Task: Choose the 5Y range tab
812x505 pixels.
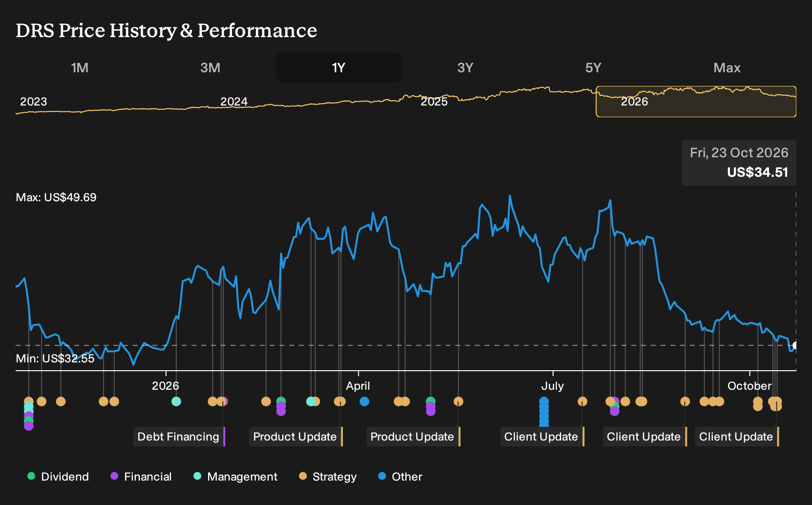Action: pos(593,67)
